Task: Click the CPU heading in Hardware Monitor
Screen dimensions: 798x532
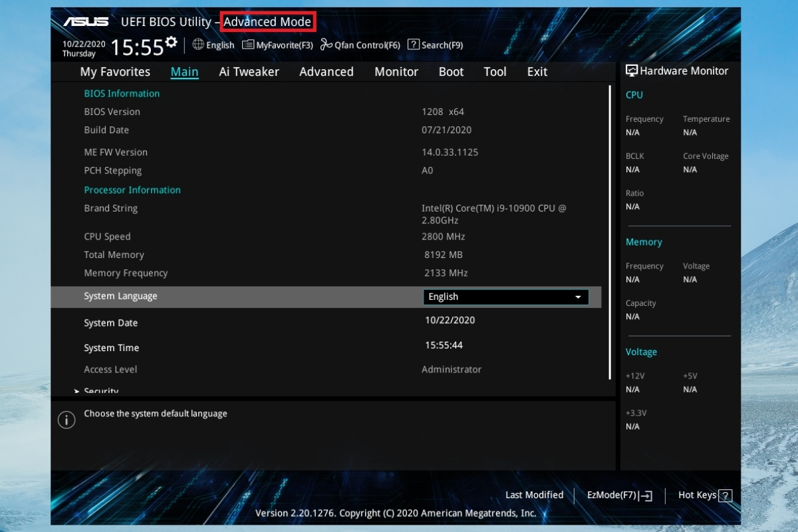Action: tap(634, 94)
